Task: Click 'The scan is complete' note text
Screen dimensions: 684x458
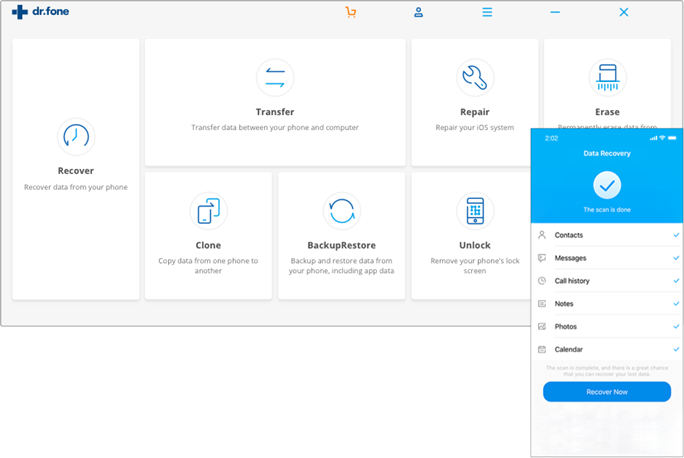Action: pyautogui.click(x=607, y=371)
